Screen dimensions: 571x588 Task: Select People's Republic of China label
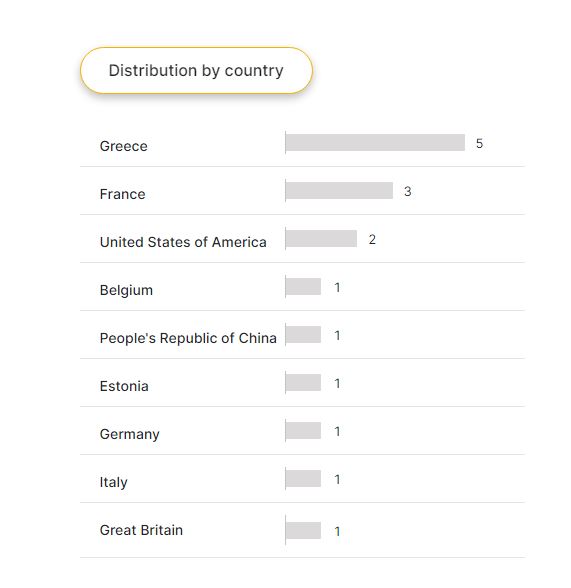(x=188, y=338)
